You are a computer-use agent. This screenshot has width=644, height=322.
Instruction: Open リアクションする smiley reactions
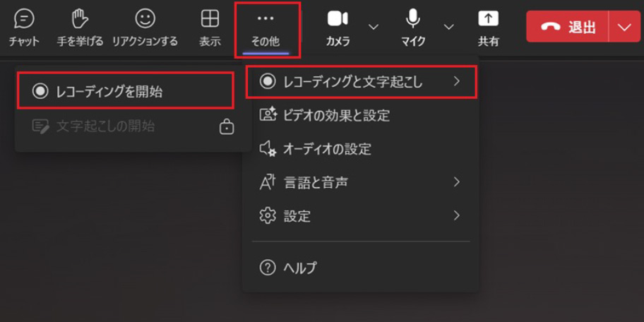tap(145, 28)
